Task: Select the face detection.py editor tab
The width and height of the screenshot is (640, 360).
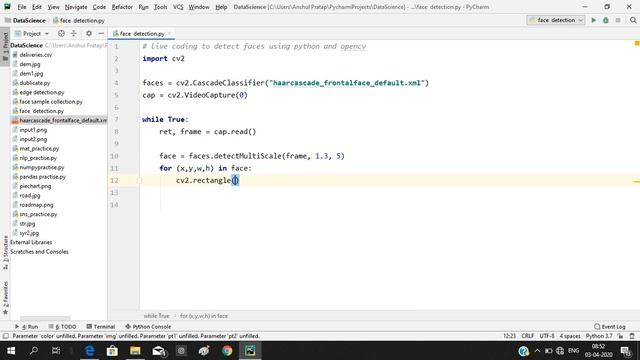Action: pyautogui.click(x=142, y=33)
